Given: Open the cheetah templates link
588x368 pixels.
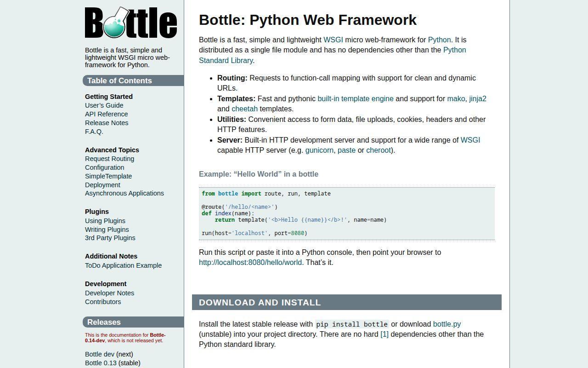Looking at the screenshot, I should tap(244, 109).
